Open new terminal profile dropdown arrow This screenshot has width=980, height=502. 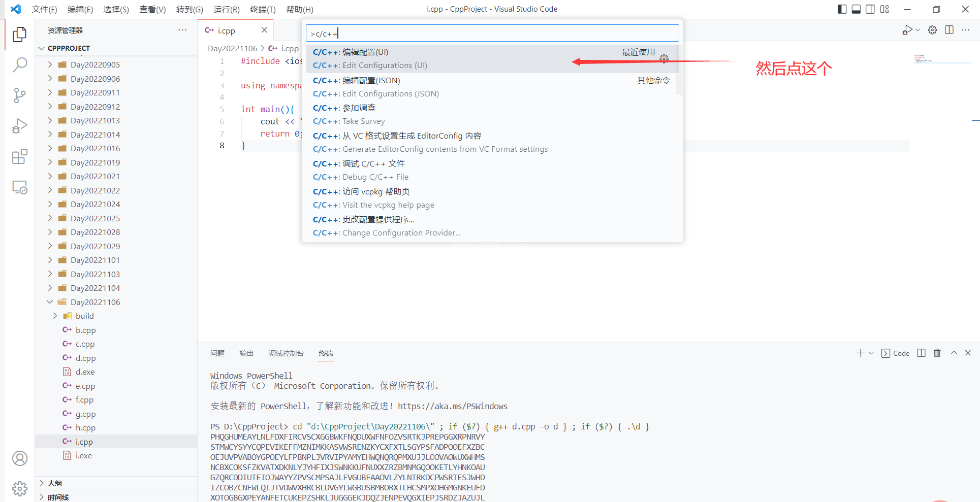pos(871,353)
